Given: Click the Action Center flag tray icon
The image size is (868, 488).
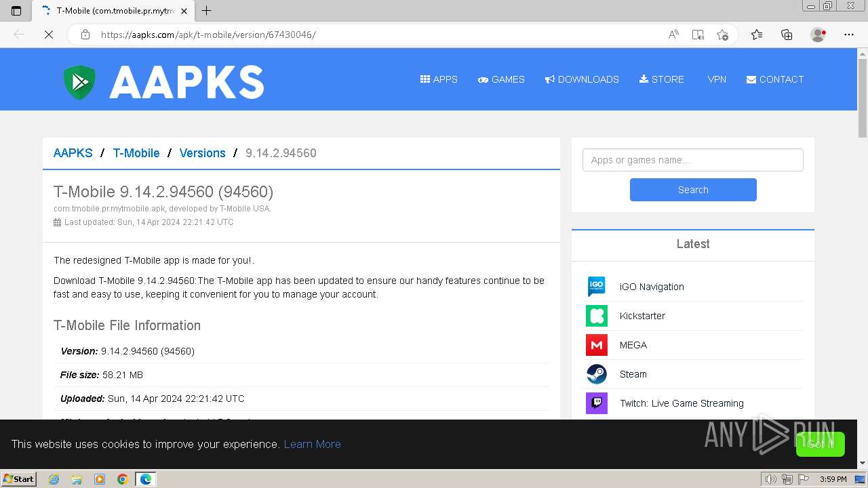Looking at the screenshot, I should 804,479.
